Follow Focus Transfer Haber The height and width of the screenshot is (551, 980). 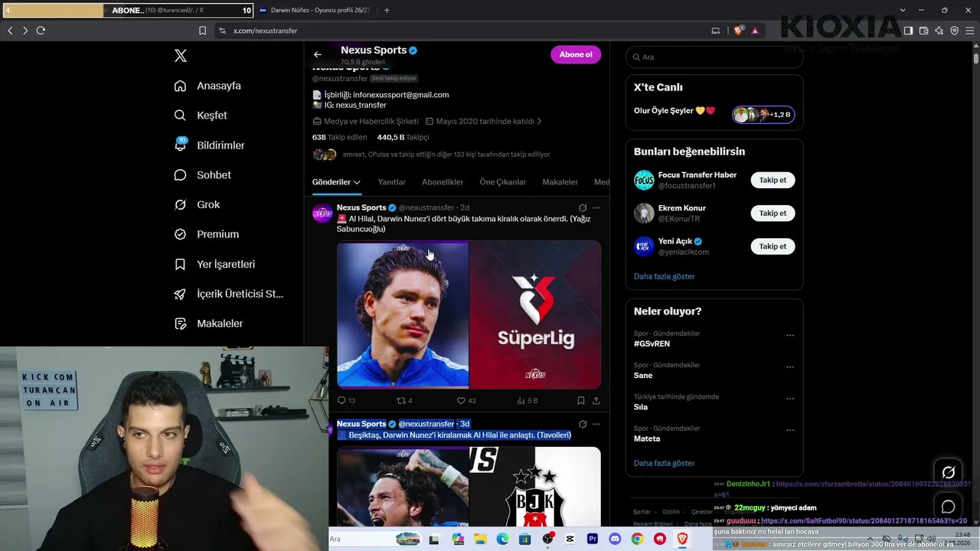click(773, 180)
